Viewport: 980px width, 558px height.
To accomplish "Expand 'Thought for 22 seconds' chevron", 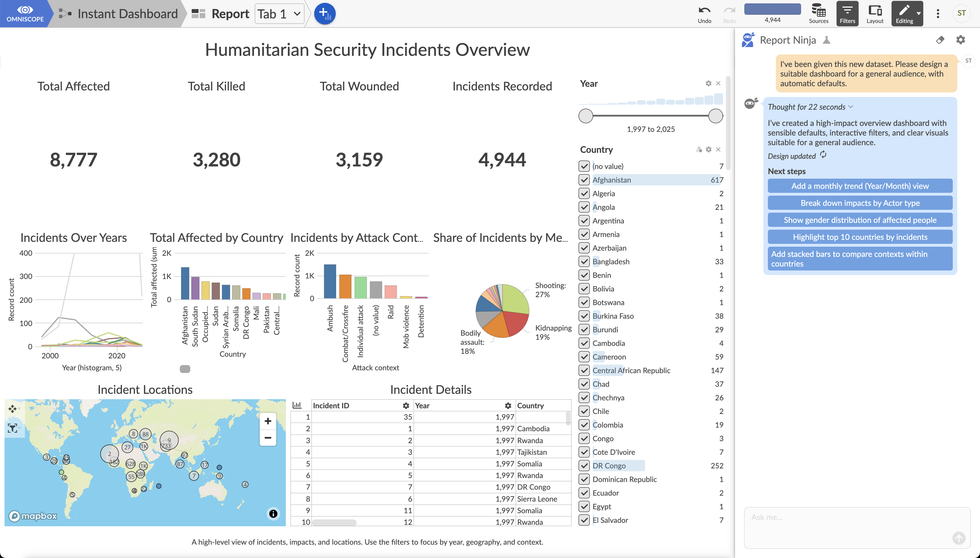I will click(x=851, y=107).
